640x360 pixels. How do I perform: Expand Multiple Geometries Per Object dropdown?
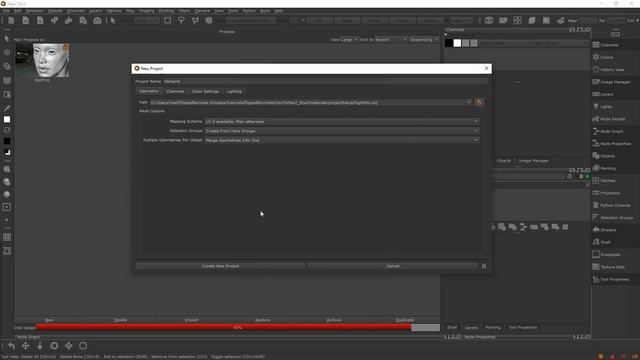(342, 140)
